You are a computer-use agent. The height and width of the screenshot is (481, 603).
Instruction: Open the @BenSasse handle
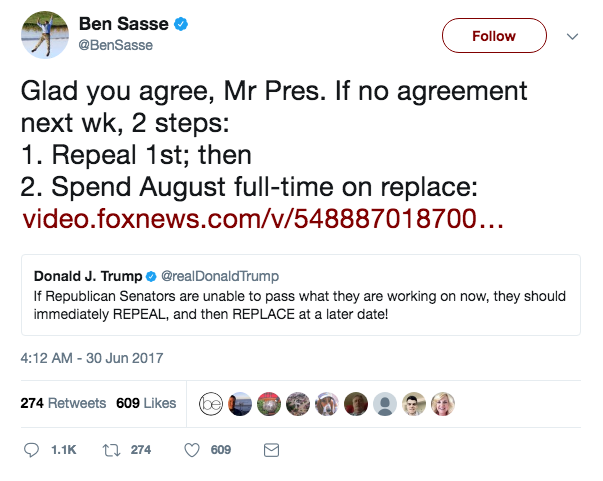(116, 45)
